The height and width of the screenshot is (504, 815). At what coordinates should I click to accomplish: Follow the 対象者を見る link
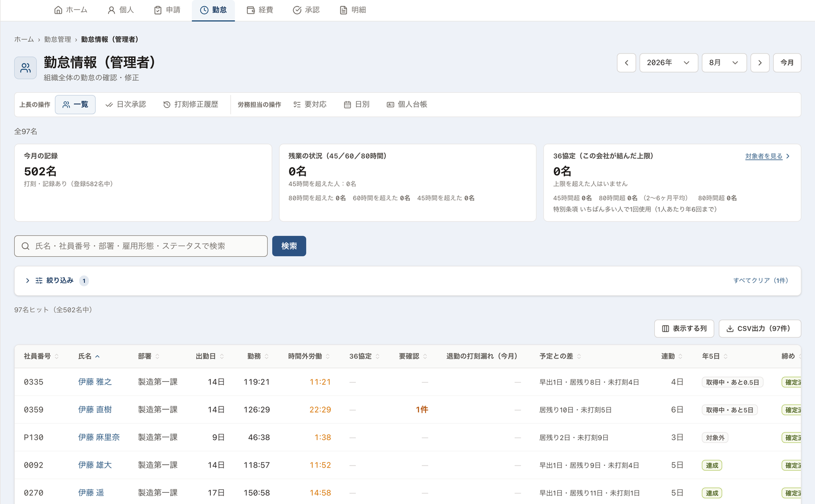click(767, 156)
